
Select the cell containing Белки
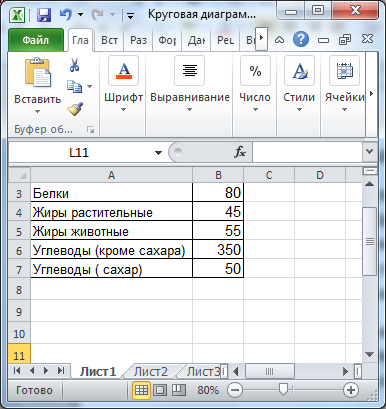tap(111, 193)
